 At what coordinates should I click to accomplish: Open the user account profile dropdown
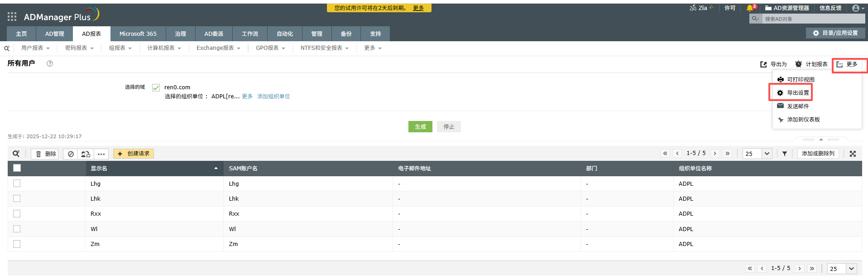[858, 8]
